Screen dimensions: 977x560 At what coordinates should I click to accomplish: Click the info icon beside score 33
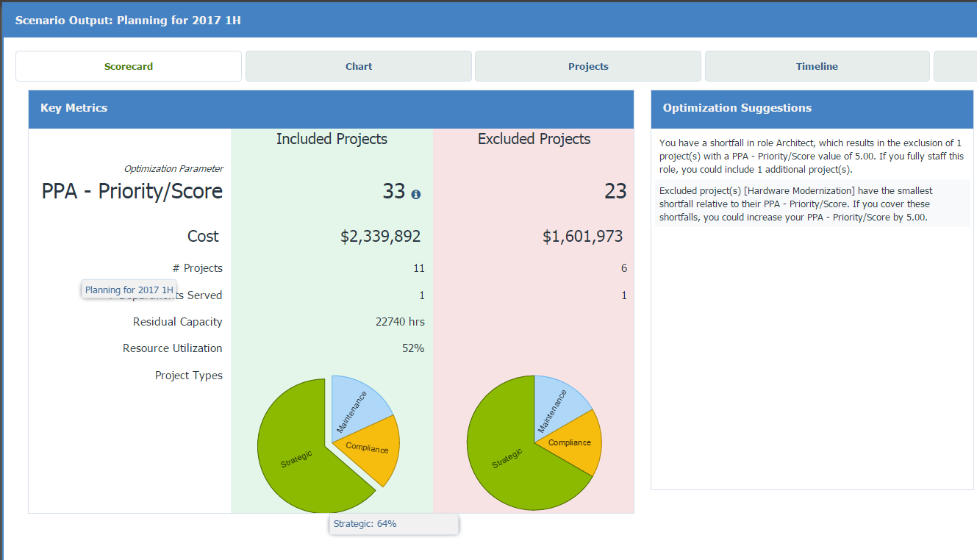click(x=416, y=195)
